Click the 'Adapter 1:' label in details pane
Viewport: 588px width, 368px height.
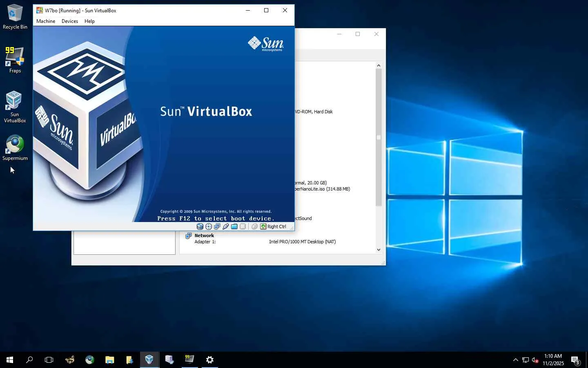[205, 242]
